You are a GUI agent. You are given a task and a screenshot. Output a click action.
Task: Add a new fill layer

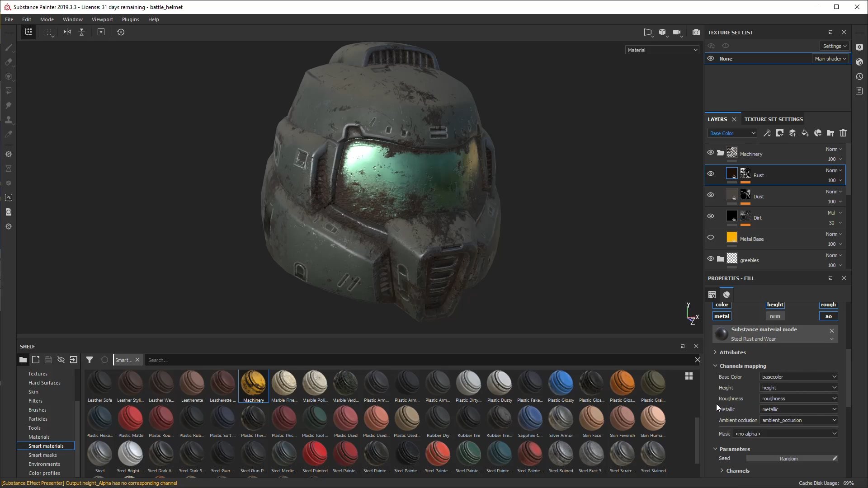click(x=805, y=133)
